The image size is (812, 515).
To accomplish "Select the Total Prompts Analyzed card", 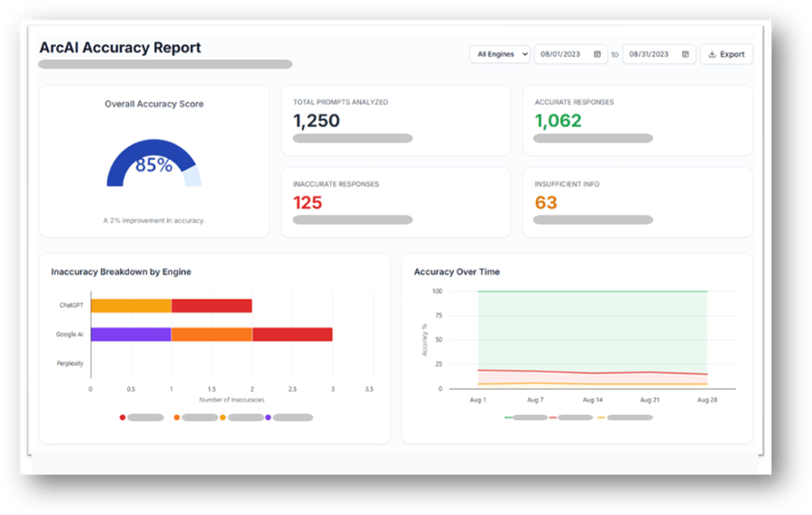I will (x=396, y=120).
